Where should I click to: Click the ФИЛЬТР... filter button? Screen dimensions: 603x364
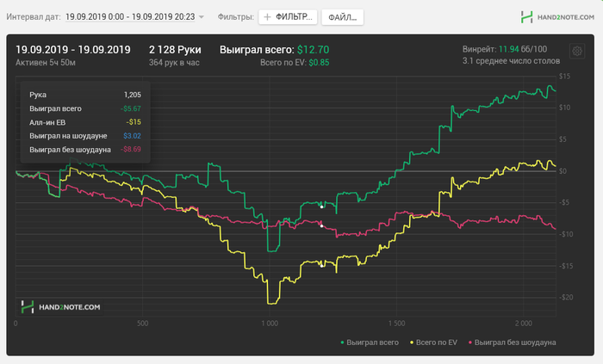click(288, 17)
